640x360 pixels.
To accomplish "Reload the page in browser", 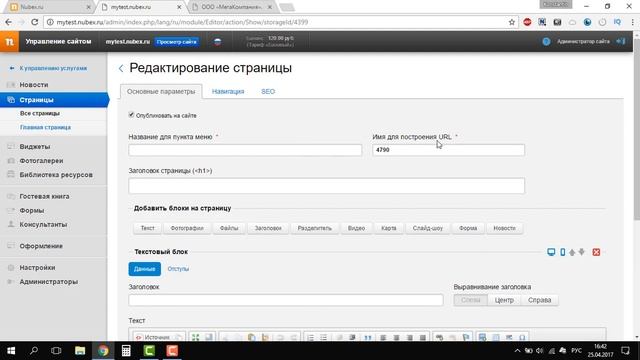I will [35, 22].
